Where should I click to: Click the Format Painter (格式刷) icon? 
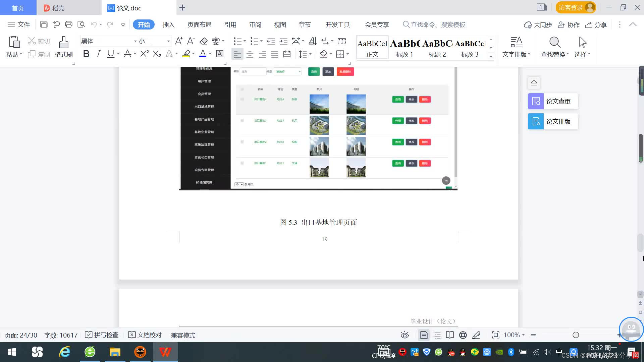[63, 47]
